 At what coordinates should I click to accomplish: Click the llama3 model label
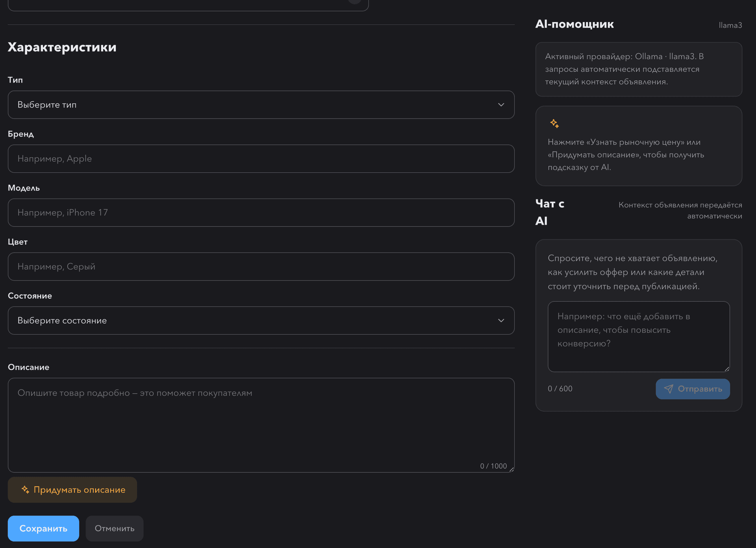point(730,25)
